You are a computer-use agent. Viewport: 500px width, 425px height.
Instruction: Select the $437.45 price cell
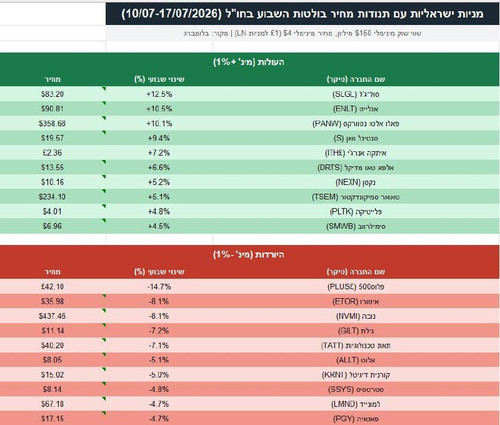53,316
